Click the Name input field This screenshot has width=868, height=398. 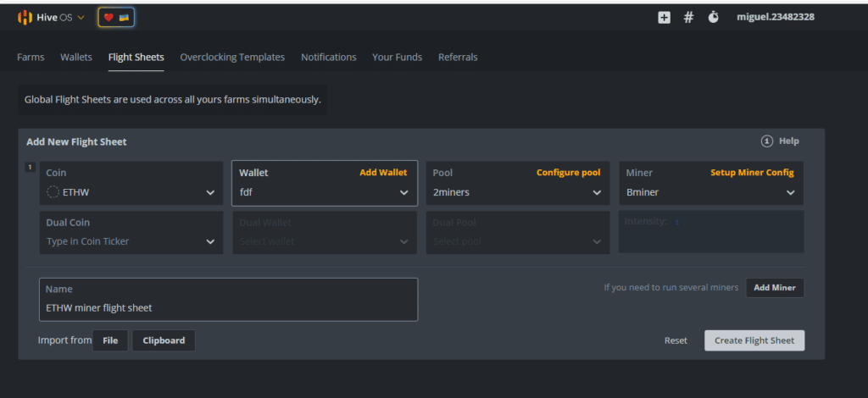click(x=229, y=300)
